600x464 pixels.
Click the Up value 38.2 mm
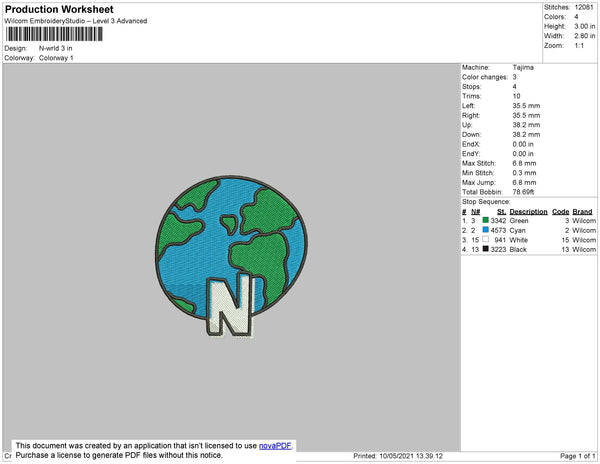[526, 125]
